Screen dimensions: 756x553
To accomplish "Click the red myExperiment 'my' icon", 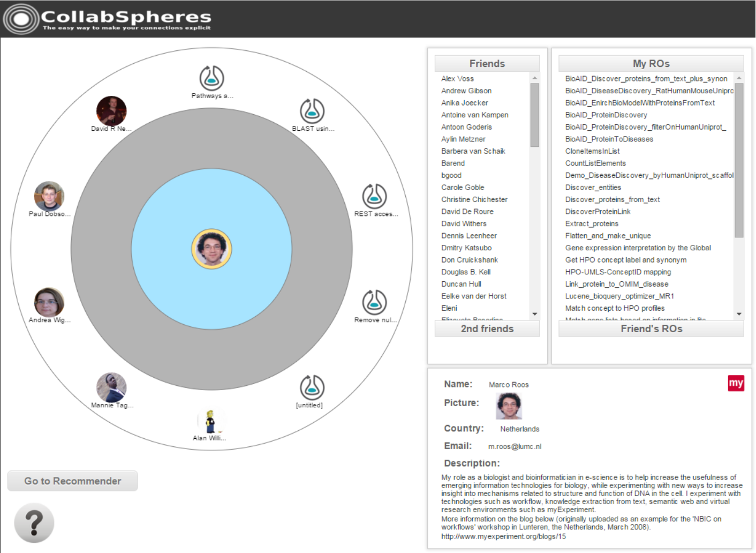I will 736,383.
